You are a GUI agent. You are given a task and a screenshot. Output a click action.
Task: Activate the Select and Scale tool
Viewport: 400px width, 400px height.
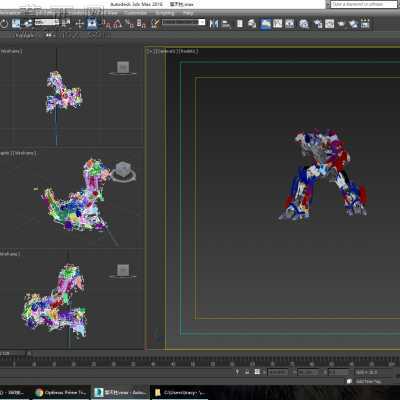coord(16,24)
